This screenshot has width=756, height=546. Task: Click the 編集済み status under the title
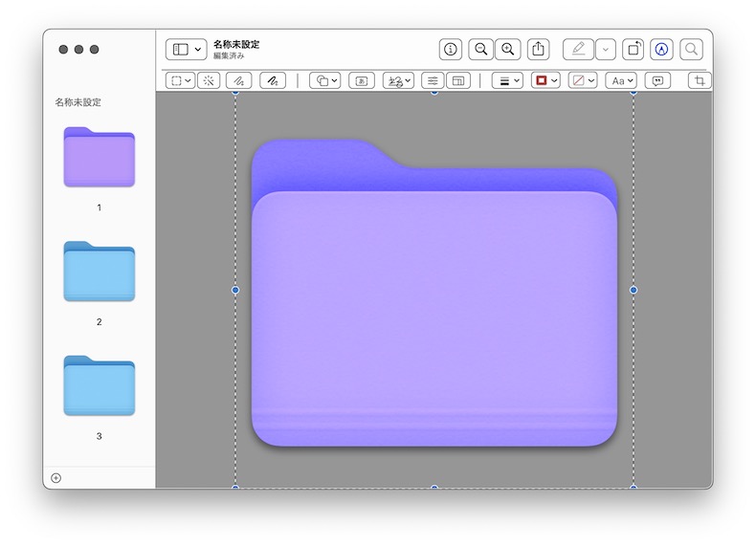229,55
